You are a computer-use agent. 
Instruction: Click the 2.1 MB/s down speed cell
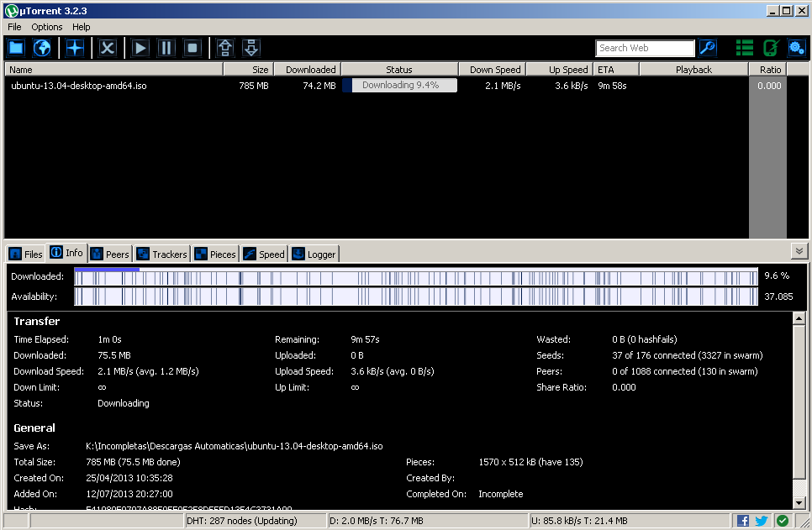tap(503, 86)
